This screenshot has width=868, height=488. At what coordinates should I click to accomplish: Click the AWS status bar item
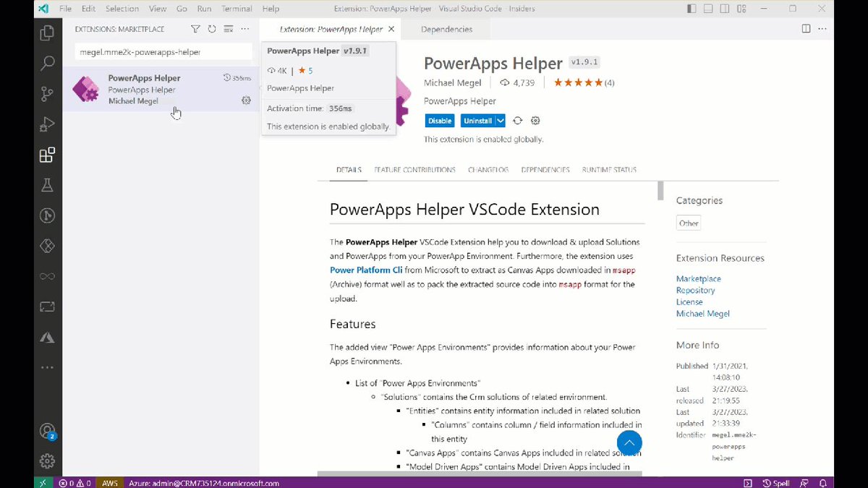click(110, 483)
